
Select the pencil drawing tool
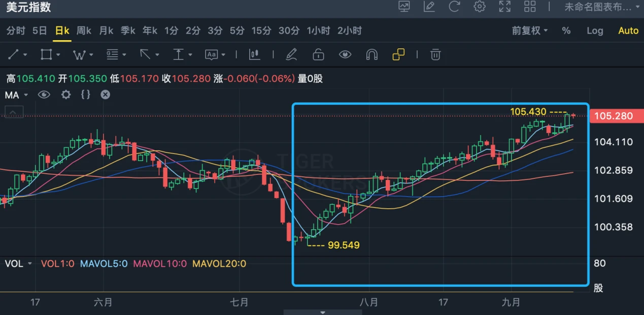point(291,54)
